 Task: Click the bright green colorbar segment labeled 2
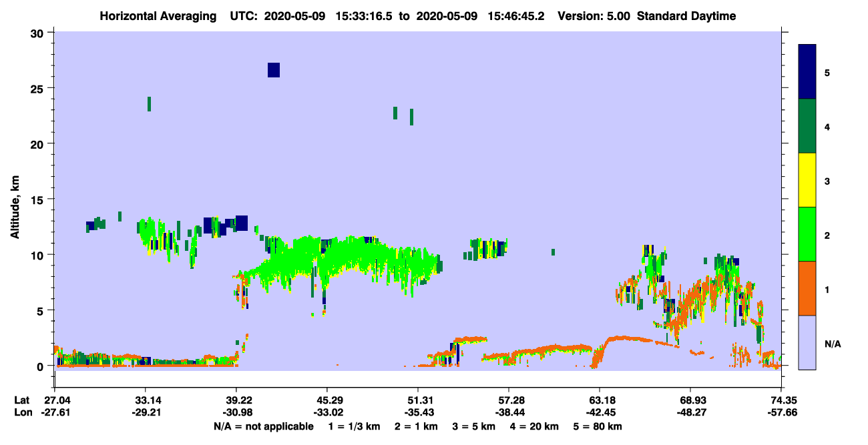pyautogui.click(x=807, y=234)
